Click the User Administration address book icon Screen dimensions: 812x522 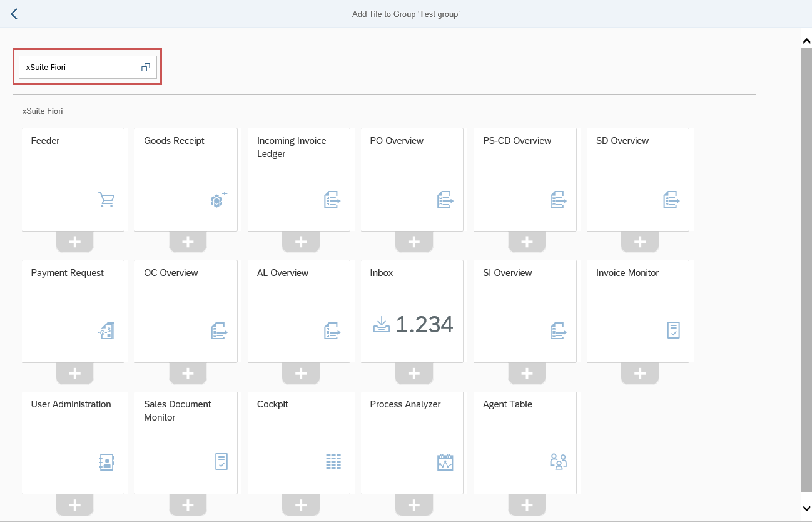pyautogui.click(x=106, y=463)
